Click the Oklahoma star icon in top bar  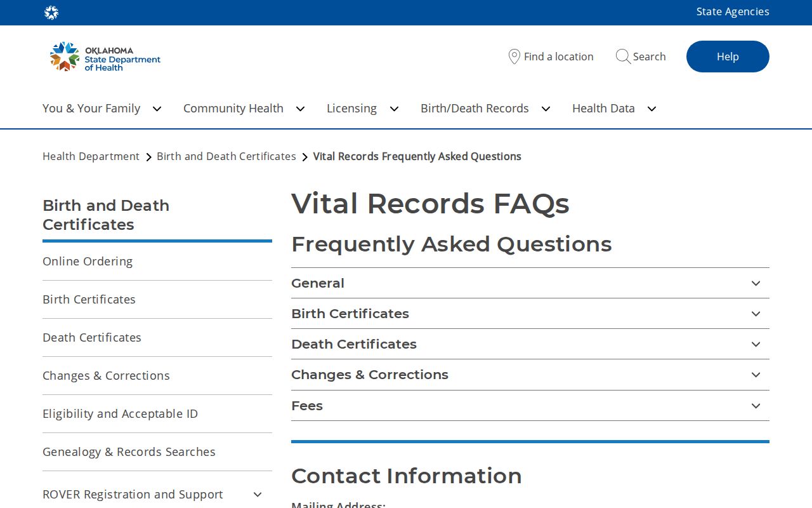(x=51, y=13)
